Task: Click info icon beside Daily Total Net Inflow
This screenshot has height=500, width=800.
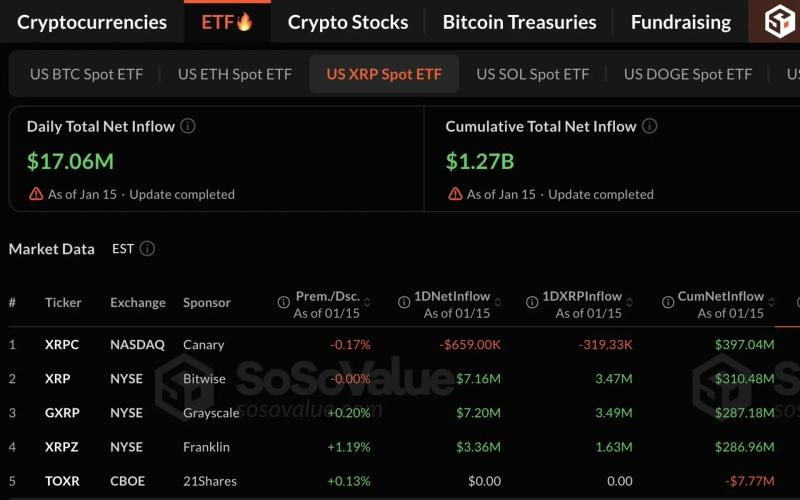Action: pyautogui.click(x=187, y=127)
